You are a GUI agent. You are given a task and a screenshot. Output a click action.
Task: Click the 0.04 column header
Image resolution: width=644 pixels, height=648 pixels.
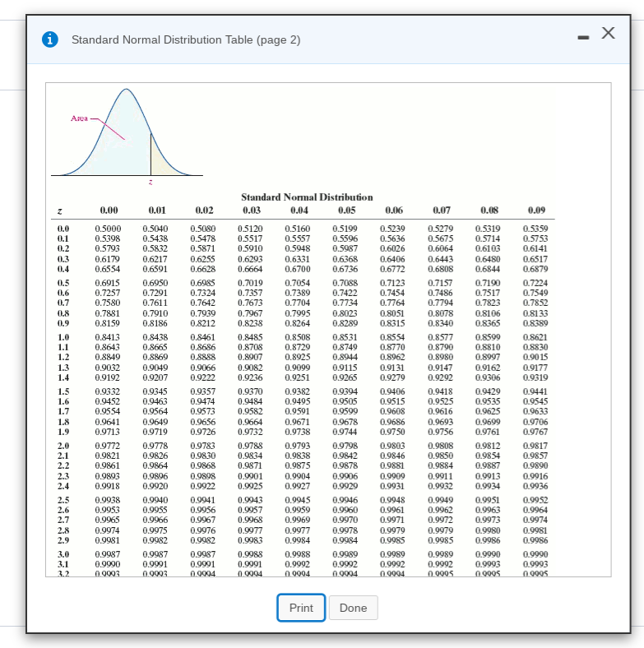(x=299, y=211)
